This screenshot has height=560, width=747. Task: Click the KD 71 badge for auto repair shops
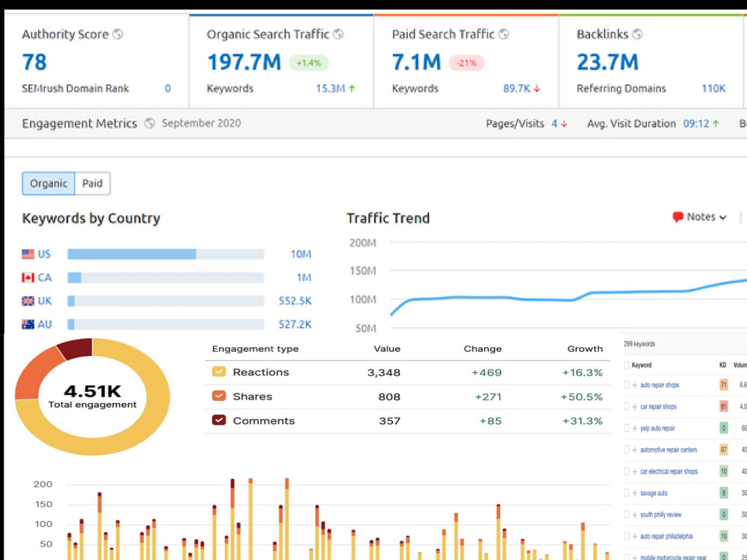pyautogui.click(x=724, y=385)
